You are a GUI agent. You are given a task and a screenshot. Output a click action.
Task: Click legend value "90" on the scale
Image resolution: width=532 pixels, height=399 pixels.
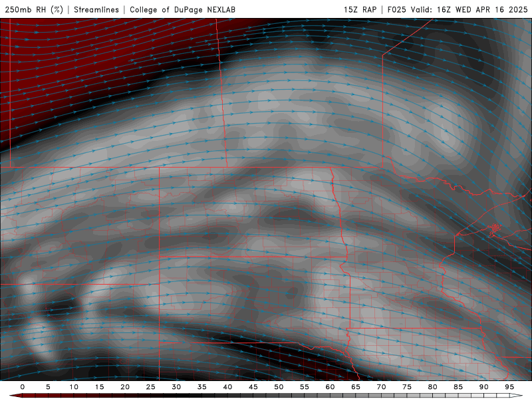(x=483, y=387)
